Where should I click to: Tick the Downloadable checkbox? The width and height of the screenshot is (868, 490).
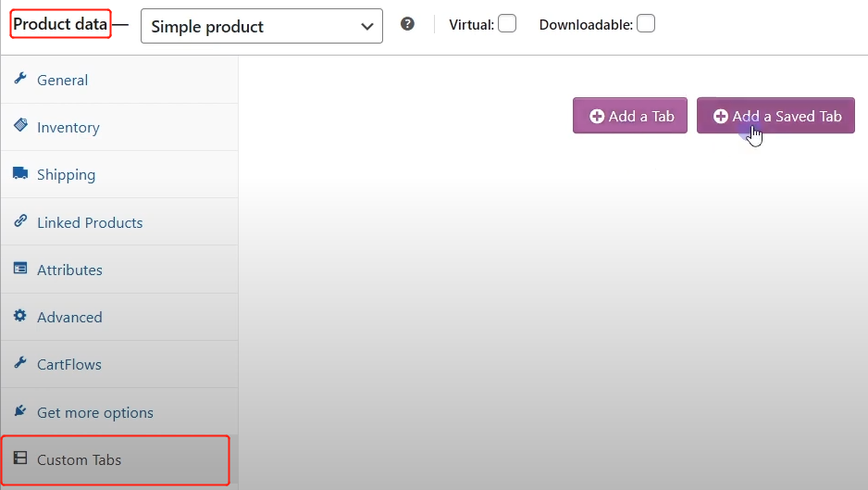point(646,24)
